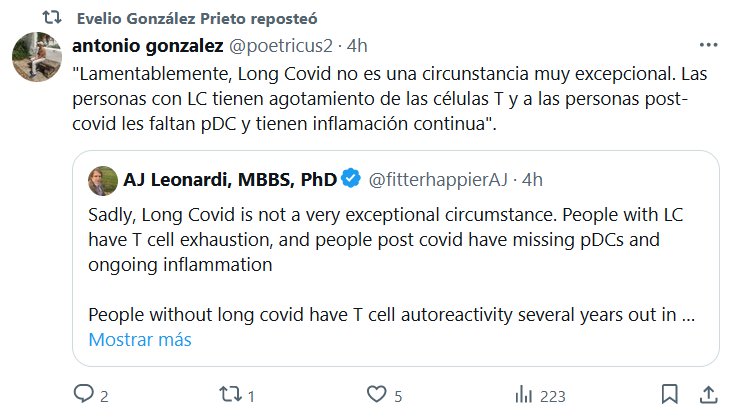Click the blue verified badge icon

coord(351,180)
